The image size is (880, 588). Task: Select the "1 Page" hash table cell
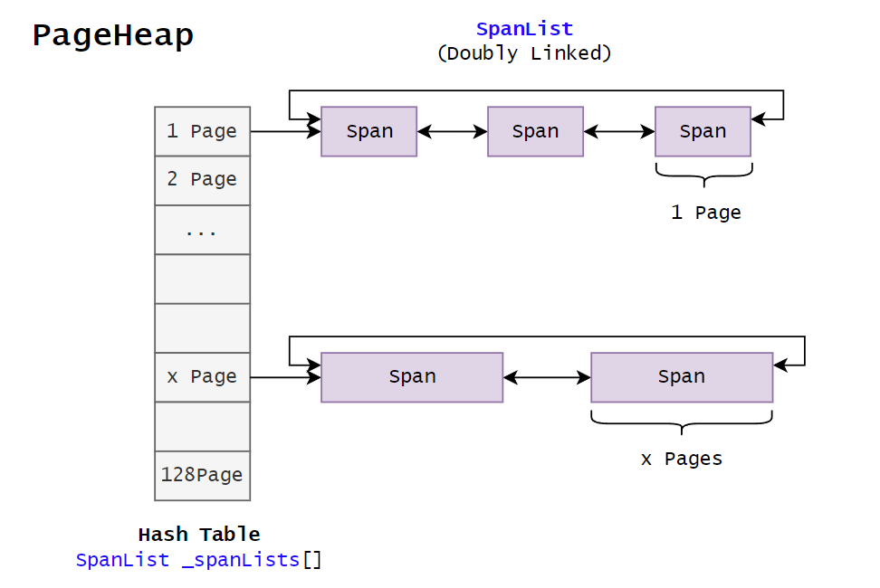(202, 132)
